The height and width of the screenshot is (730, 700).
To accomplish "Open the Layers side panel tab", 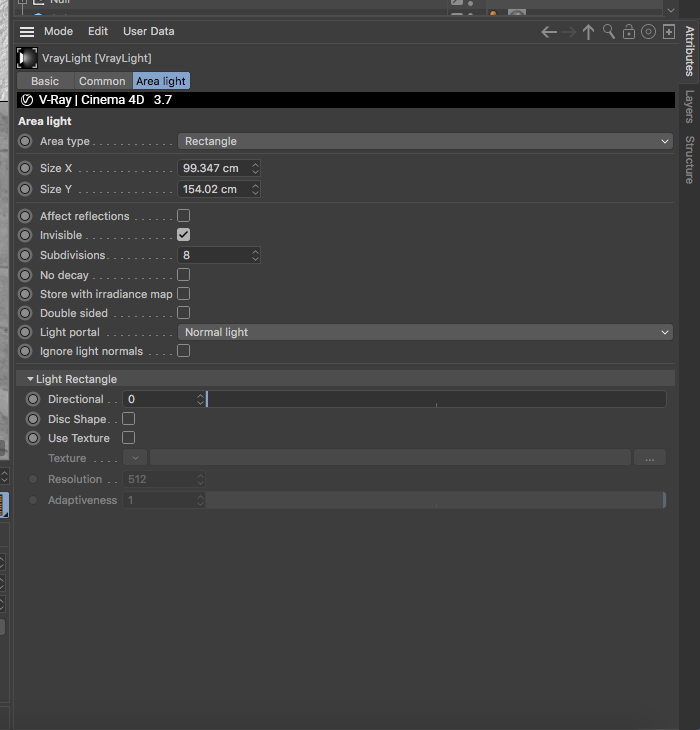I will coord(689,107).
